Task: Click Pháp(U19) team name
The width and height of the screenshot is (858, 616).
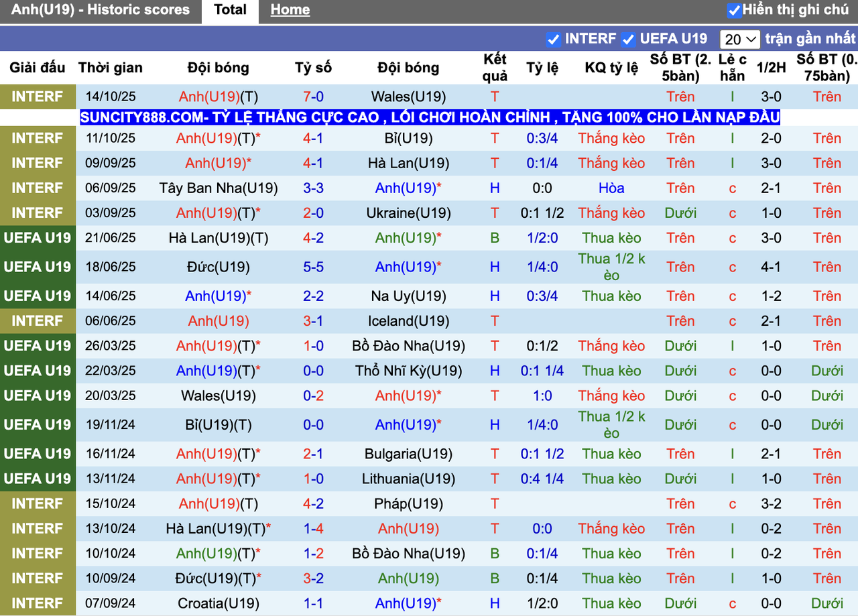Action: click(x=408, y=504)
